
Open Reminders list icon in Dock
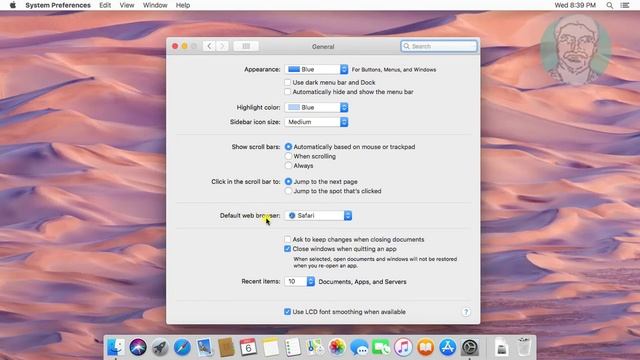click(293, 347)
